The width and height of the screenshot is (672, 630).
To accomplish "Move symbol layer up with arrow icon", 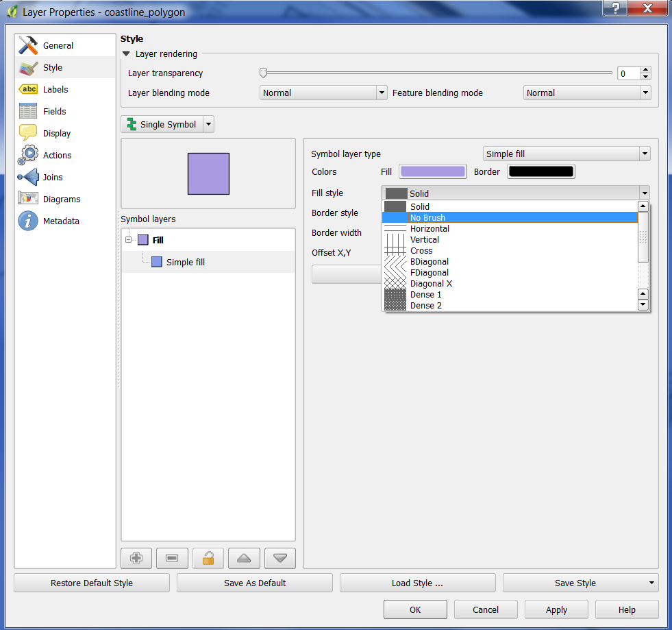I will coord(244,558).
